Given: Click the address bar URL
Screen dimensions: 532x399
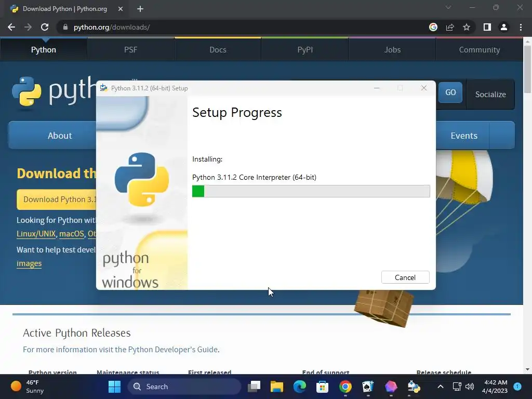Looking at the screenshot, I should (x=112, y=27).
